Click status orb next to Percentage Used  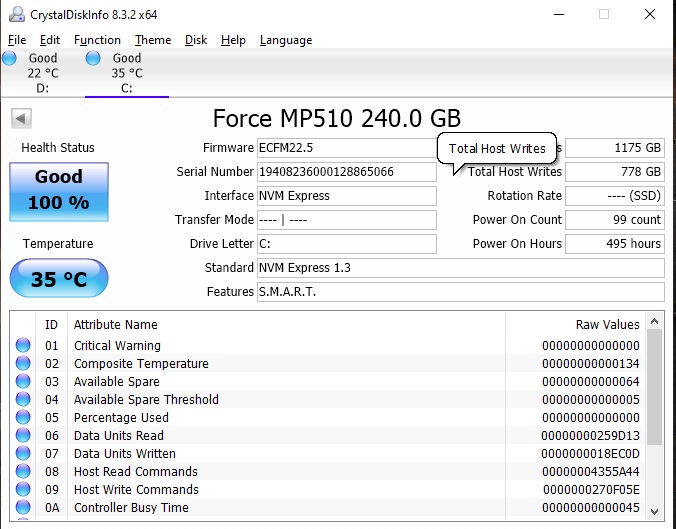click(x=23, y=417)
